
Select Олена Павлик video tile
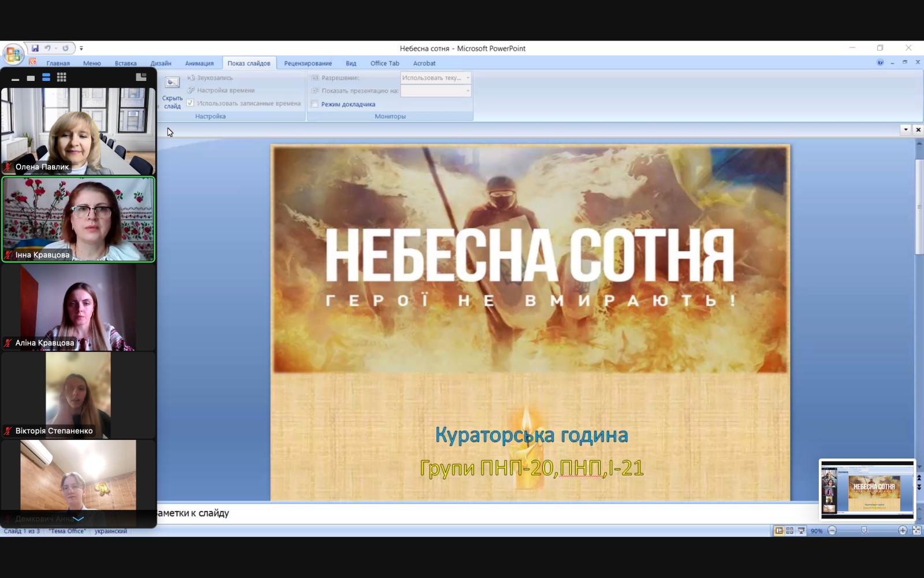(x=79, y=131)
